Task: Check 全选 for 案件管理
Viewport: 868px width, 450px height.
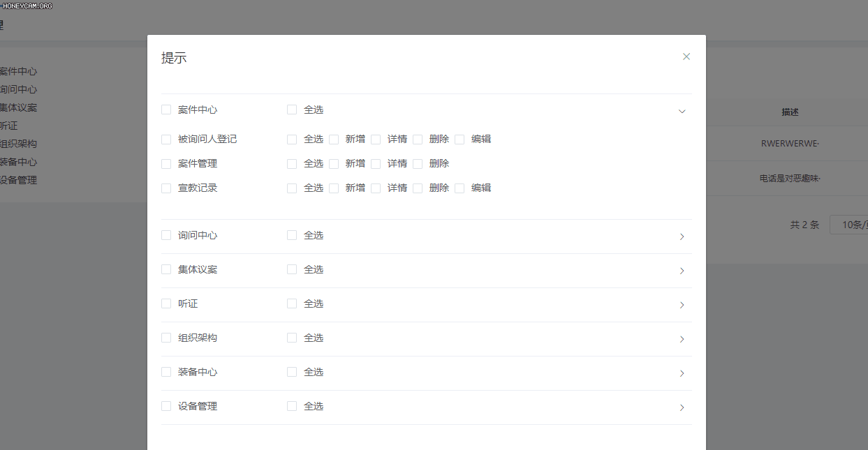Action: [x=292, y=163]
